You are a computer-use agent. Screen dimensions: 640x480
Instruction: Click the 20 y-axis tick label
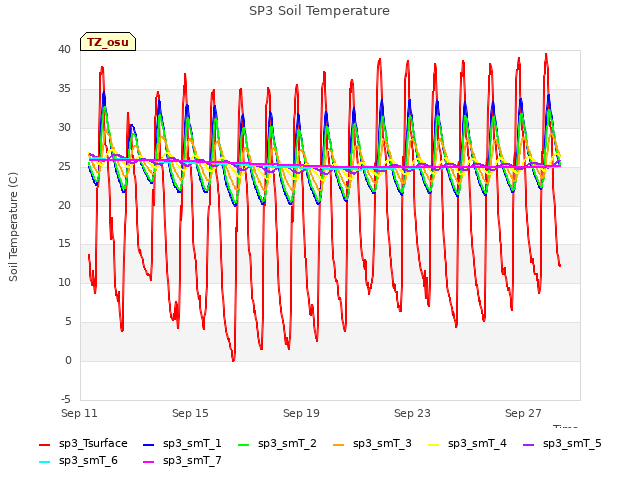click(64, 205)
